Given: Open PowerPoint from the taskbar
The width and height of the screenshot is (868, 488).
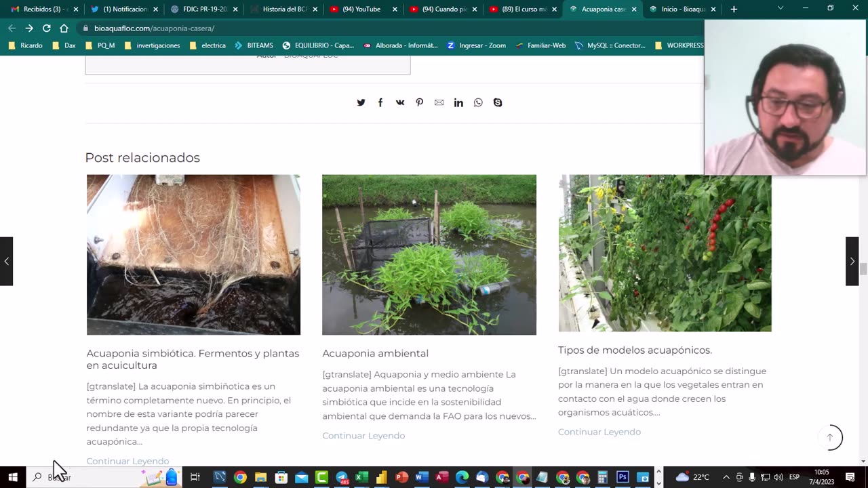Looking at the screenshot, I should [x=401, y=477].
